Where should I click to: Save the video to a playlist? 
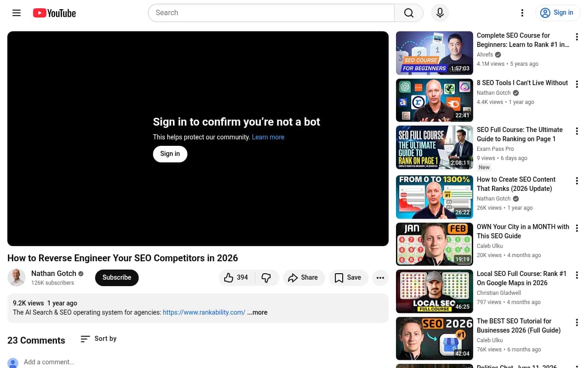(348, 277)
